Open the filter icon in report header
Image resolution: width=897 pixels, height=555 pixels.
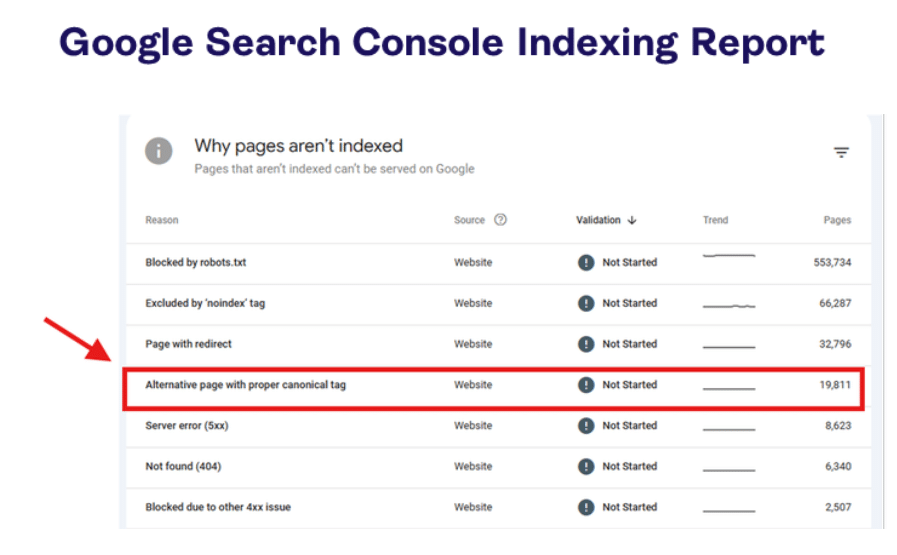pyautogui.click(x=841, y=152)
